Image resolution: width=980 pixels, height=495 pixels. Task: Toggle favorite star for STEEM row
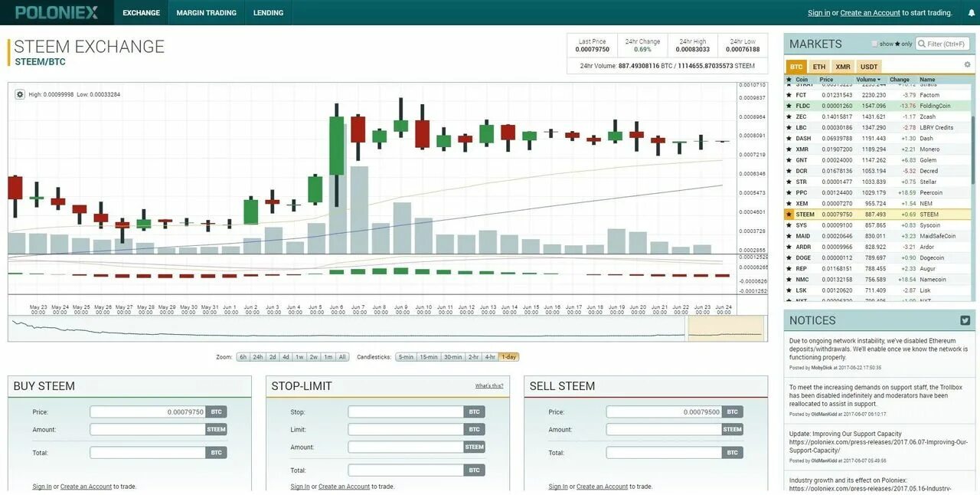coord(789,215)
